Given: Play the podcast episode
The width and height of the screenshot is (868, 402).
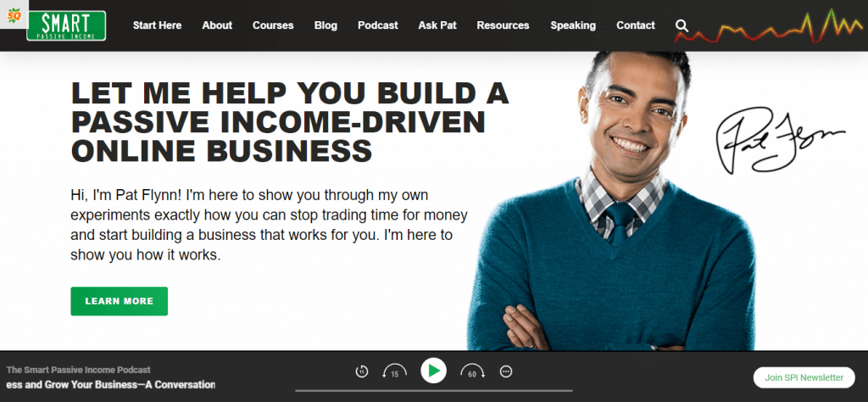Looking at the screenshot, I should pyautogui.click(x=433, y=371).
